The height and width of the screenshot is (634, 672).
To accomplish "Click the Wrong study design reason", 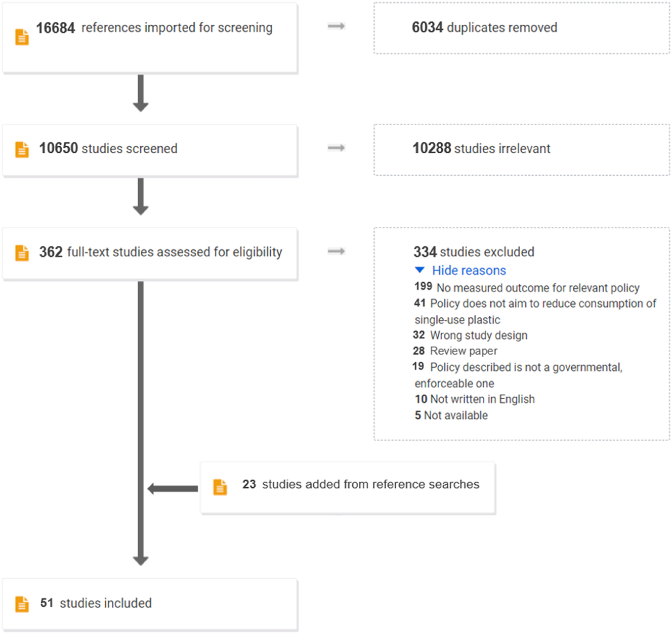I will click(478, 335).
